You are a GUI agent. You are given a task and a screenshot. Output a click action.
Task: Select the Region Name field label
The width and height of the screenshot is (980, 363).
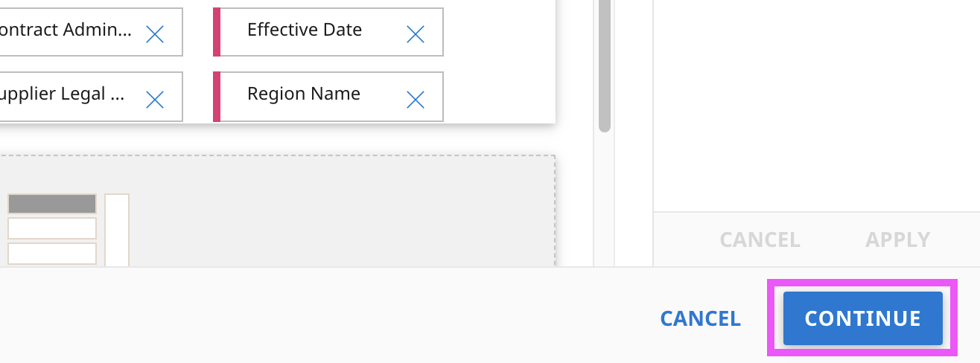(303, 94)
